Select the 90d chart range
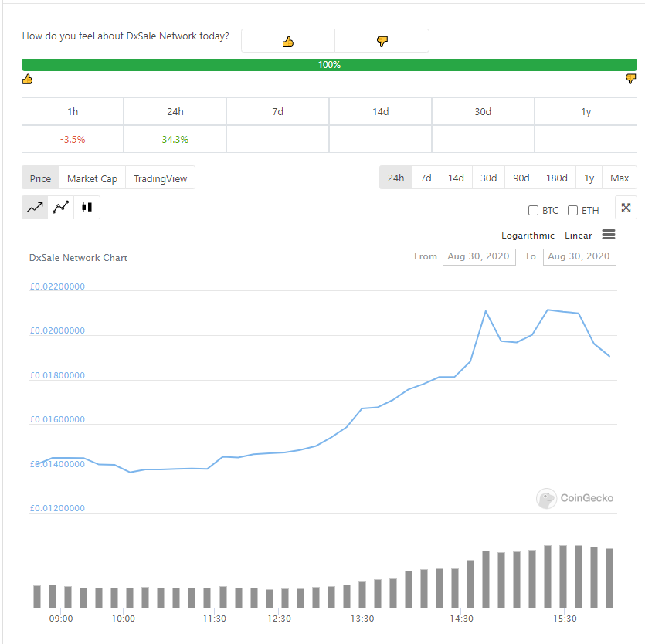This screenshot has height=644, width=645. click(521, 178)
